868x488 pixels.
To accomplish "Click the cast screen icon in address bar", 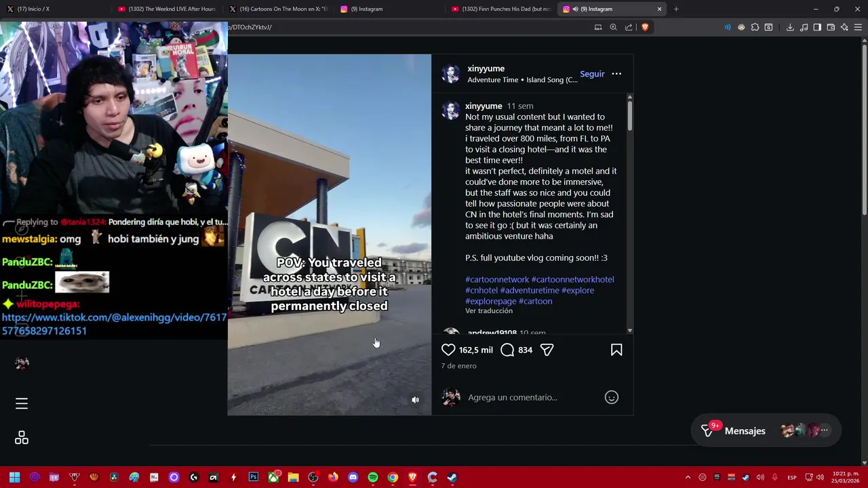I will 598,27.
